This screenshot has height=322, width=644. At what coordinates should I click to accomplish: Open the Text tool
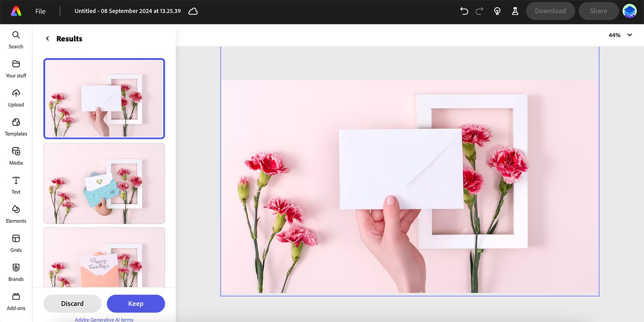point(16,185)
